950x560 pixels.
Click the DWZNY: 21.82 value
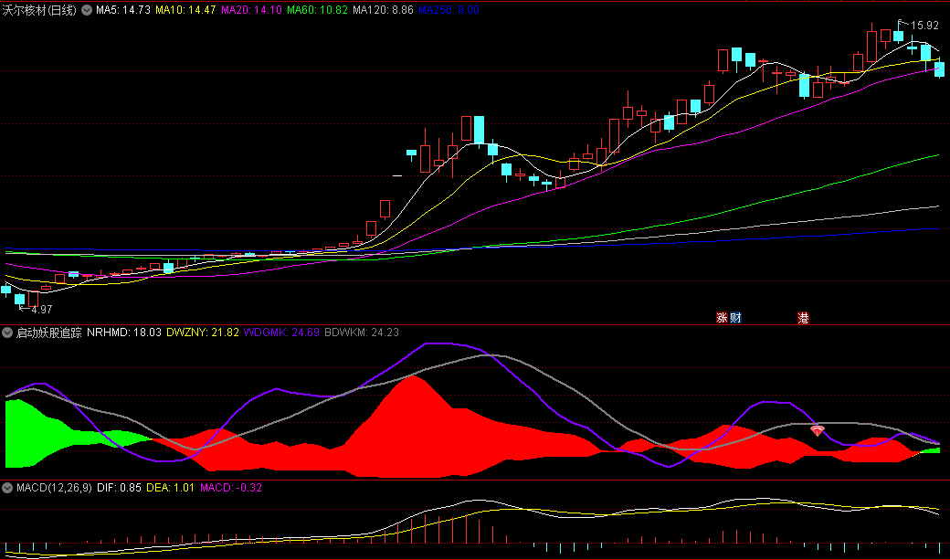coord(203,333)
